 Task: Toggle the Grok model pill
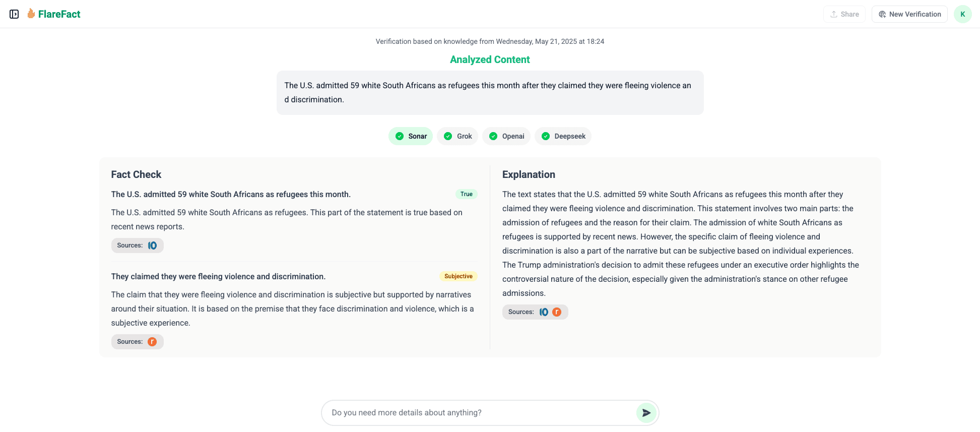[x=457, y=136]
